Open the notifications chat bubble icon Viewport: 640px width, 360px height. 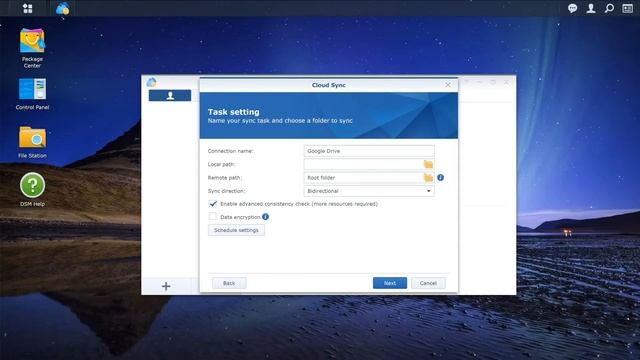tap(572, 8)
